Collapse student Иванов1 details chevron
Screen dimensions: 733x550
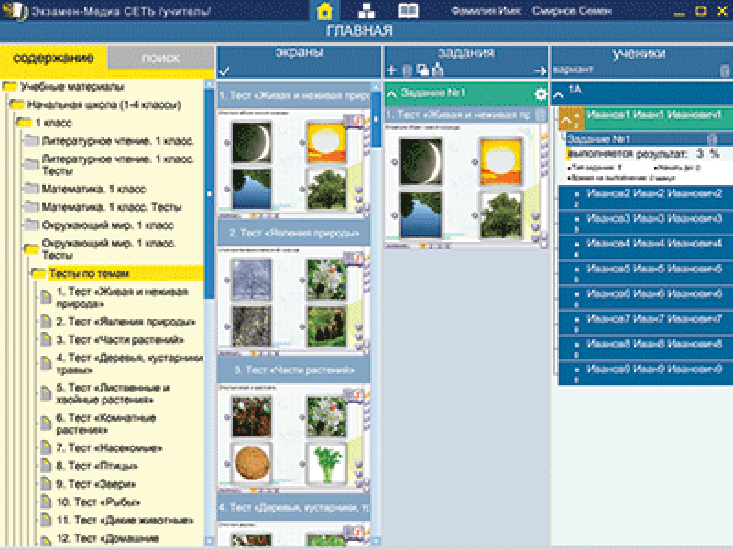[x=567, y=121]
